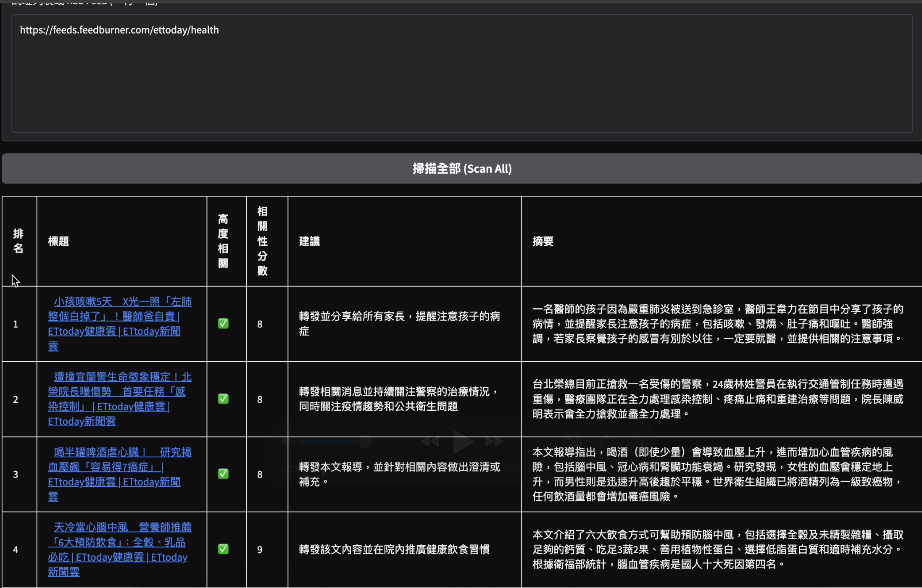Click the 建議 column header
This screenshot has width=922, height=588.
[309, 241]
